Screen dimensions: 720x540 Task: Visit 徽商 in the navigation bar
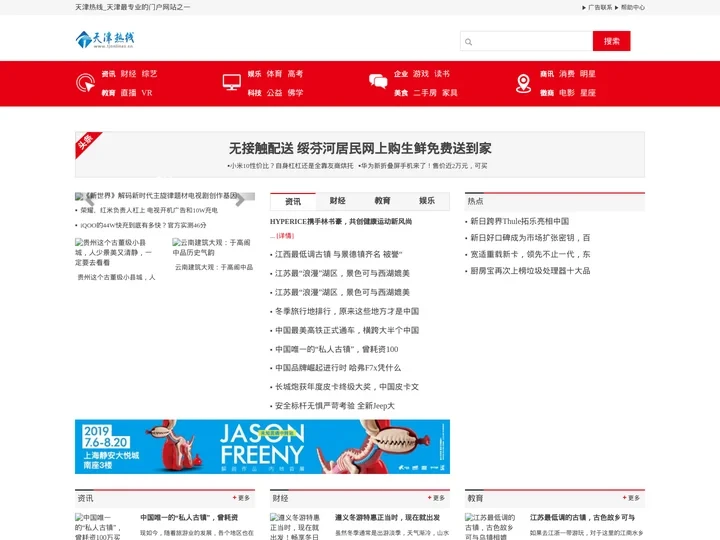[x=547, y=93]
